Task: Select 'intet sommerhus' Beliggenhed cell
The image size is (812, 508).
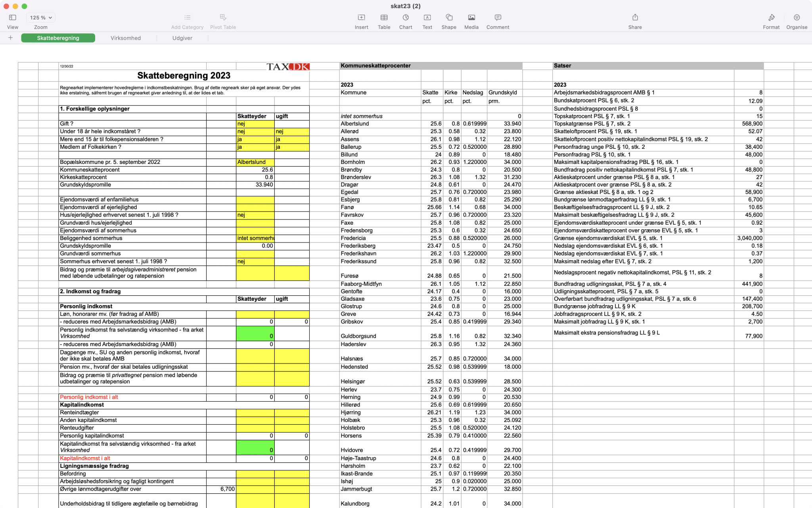Action: coord(255,238)
